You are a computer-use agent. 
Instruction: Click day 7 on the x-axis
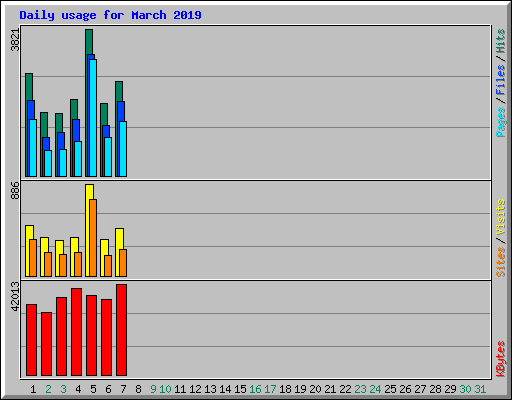(x=123, y=389)
